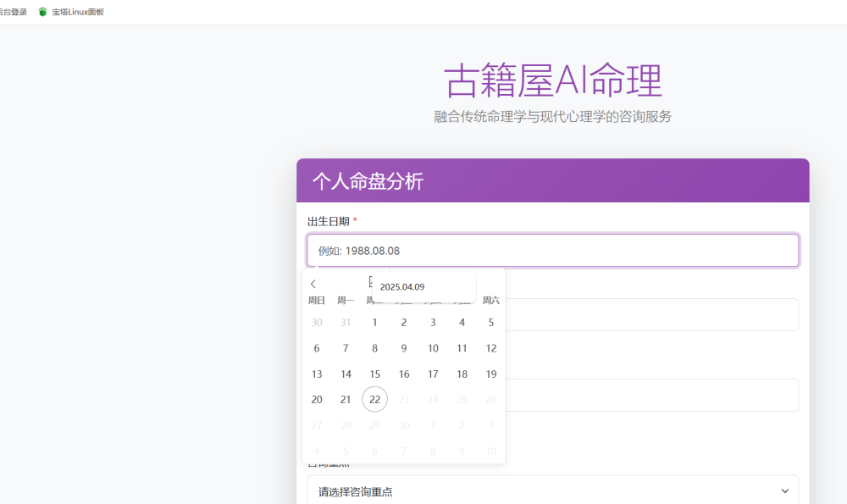
Task: Click the 周六 weekday header
Action: tap(491, 301)
